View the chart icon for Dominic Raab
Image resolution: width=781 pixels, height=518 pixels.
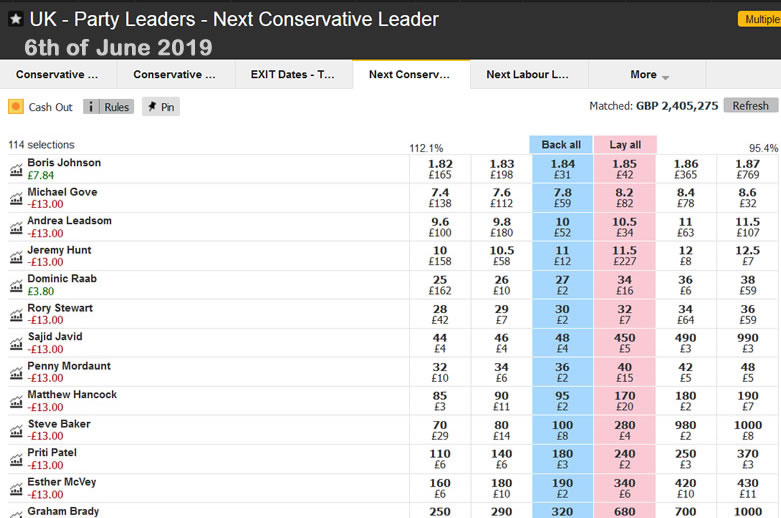click(16, 286)
